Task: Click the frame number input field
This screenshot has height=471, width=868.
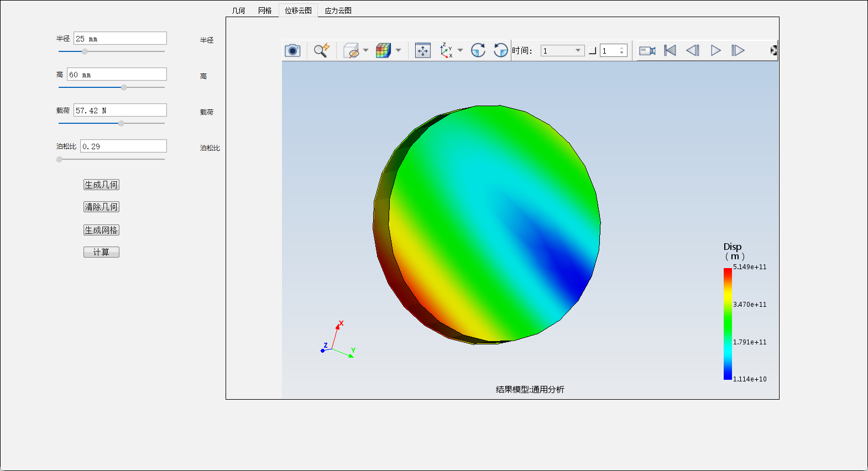Action: (x=610, y=51)
